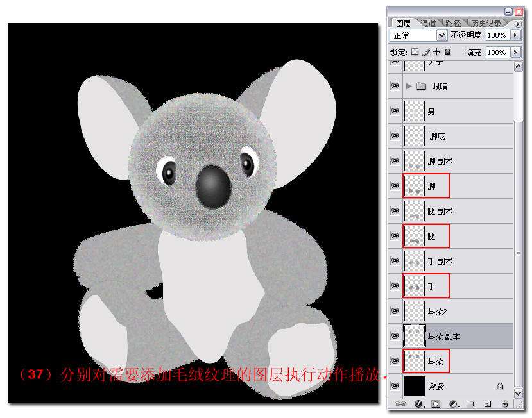Toggle visibility of 脚 layer
532x418 pixels.
coord(395,186)
